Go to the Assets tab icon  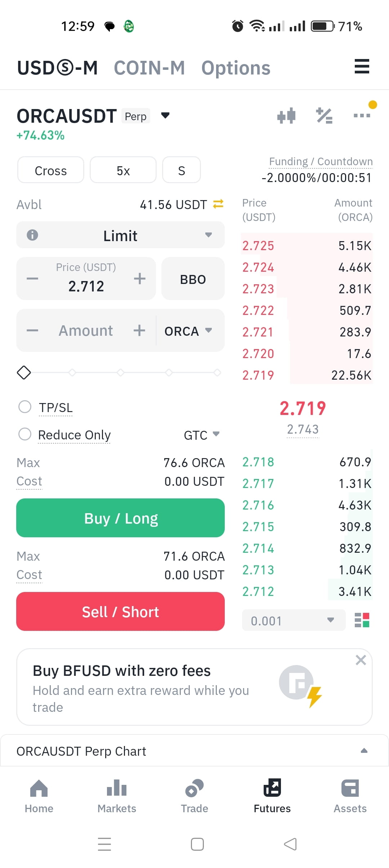pos(350,788)
